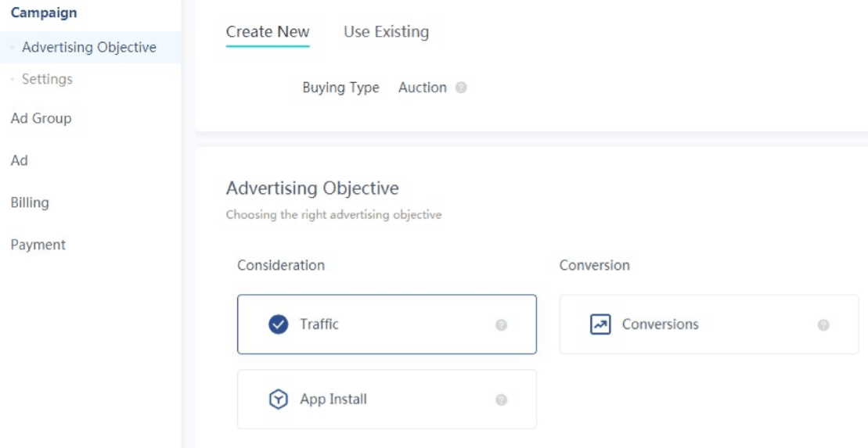868x448 pixels.
Task: Show the help info for App Install
Action: pos(501,400)
